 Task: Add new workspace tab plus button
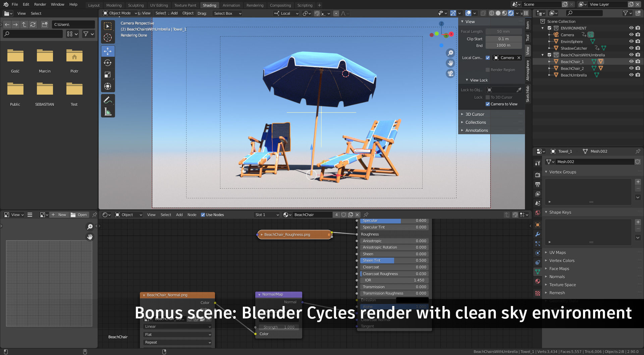pos(319,5)
